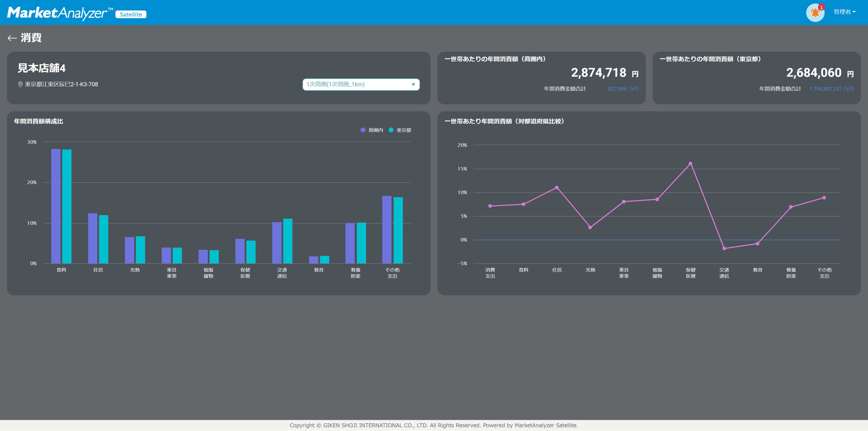Click the 見本店舗4 store title
Viewport: 868px width, 431px height.
[41, 68]
